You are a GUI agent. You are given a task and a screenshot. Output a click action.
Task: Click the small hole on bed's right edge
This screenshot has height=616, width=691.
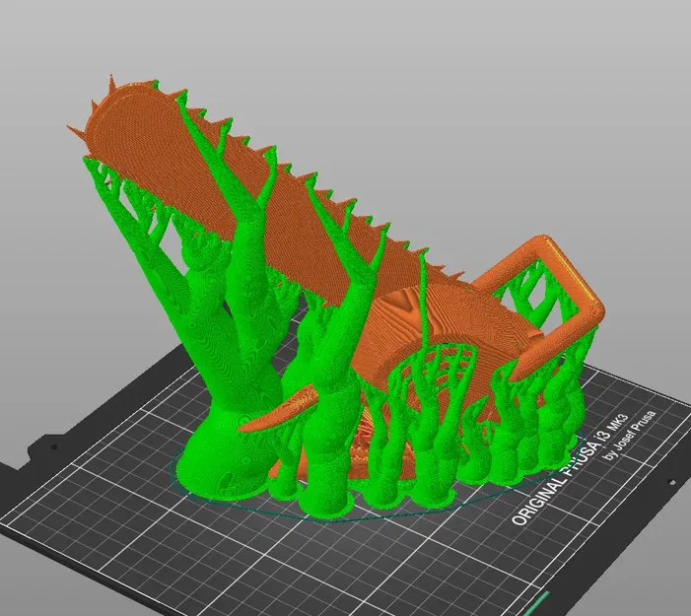click(671, 482)
